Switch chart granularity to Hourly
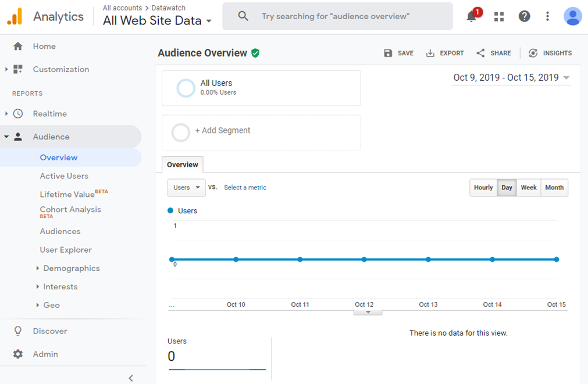Screen dimensions: 588x384 tap(483, 188)
